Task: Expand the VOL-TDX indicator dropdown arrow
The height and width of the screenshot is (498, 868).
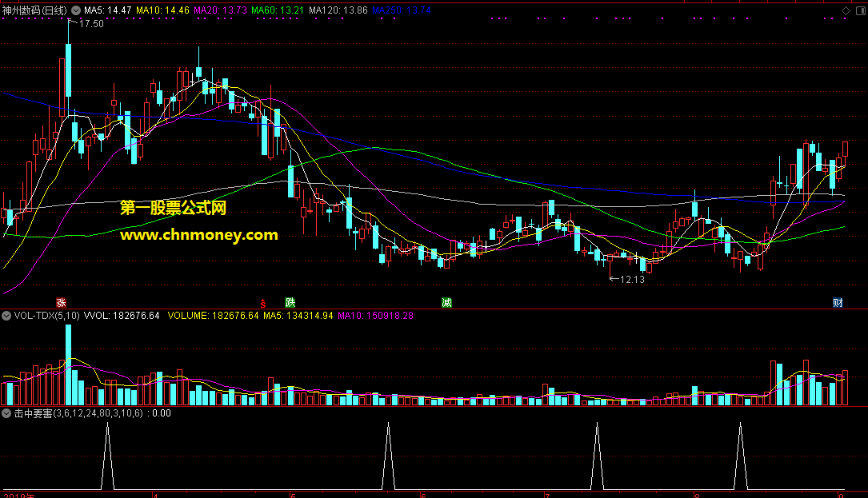Action: (6, 316)
